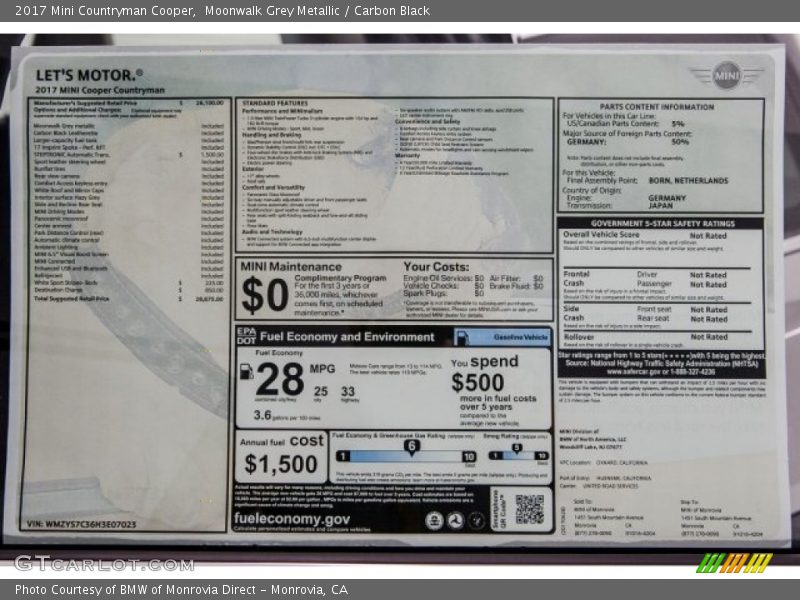This screenshot has height=600, width=800.
Task: Click the marker 6 on the greenhouse gas rating bar
Action: pos(411,446)
